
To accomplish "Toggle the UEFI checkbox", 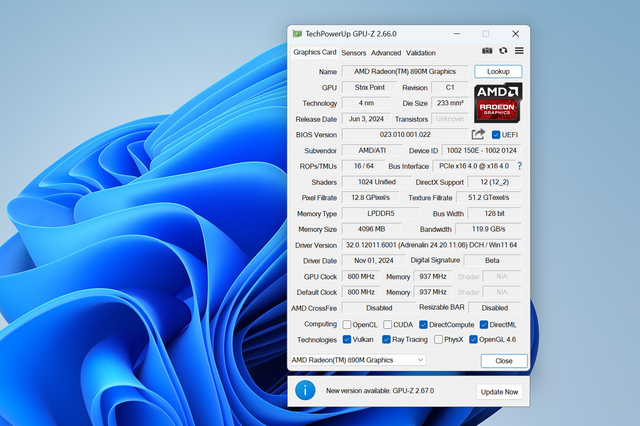I will (496, 135).
